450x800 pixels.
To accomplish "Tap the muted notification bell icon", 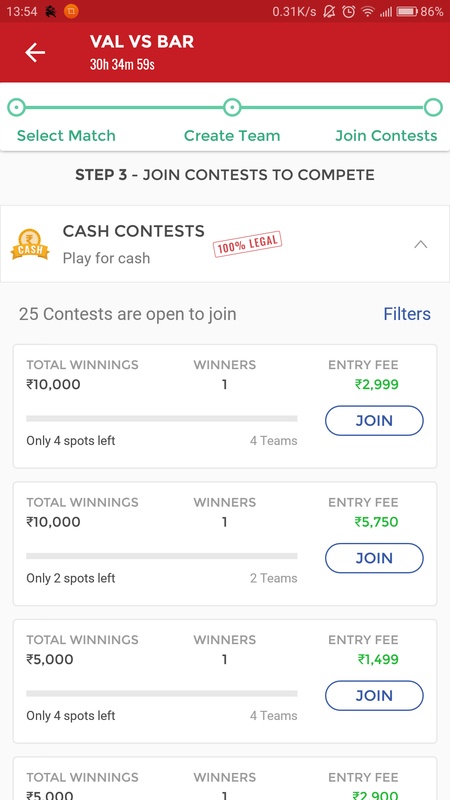I will 330,11.
